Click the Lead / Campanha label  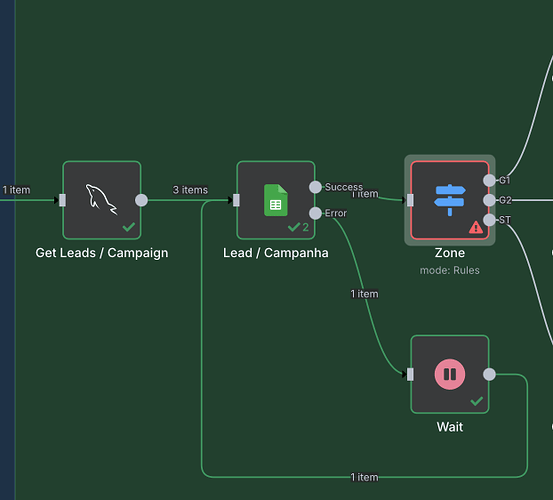click(x=276, y=253)
